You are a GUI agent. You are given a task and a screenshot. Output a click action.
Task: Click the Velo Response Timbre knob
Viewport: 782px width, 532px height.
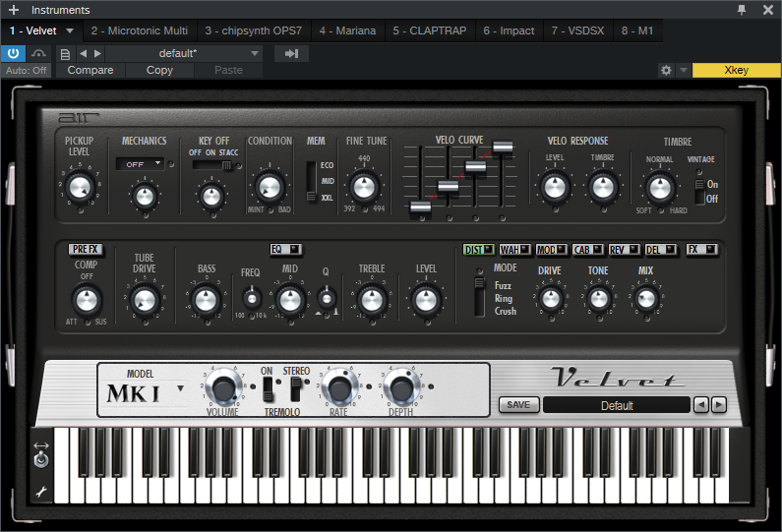(602, 188)
